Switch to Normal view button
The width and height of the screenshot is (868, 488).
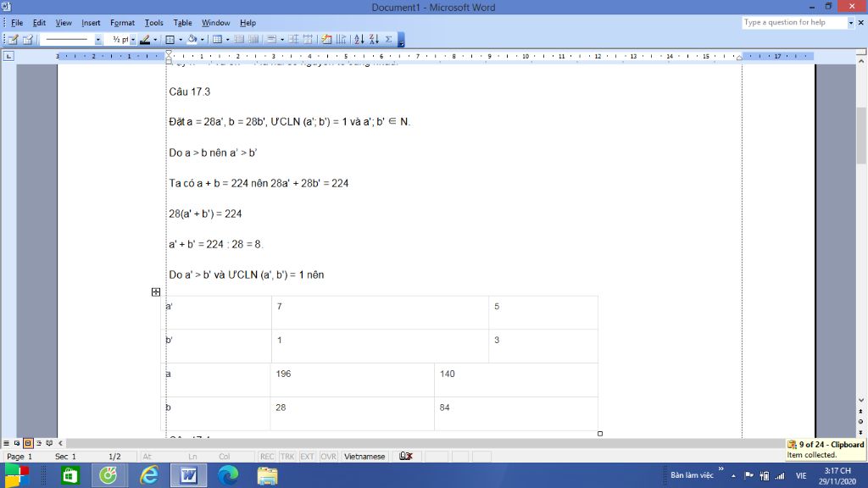click(x=6, y=443)
